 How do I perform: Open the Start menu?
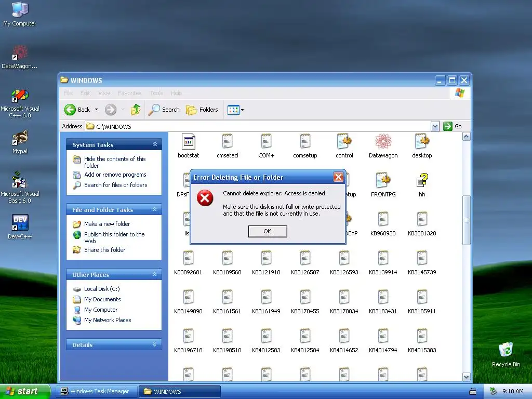[x=24, y=391]
